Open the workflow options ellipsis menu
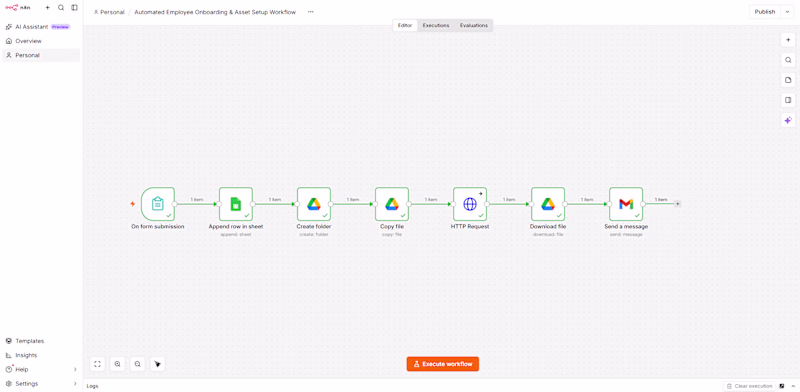This screenshot has height=392, width=800. [310, 12]
